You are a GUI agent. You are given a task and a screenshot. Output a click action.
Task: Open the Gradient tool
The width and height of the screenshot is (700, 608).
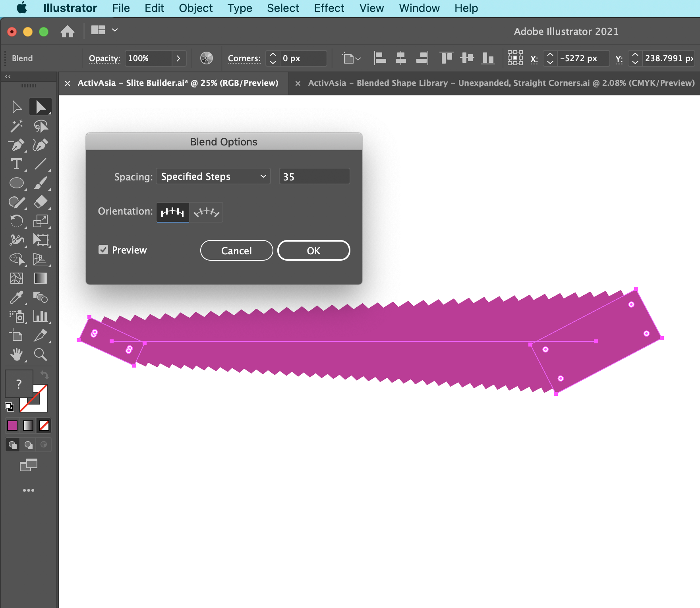click(41, 278)
